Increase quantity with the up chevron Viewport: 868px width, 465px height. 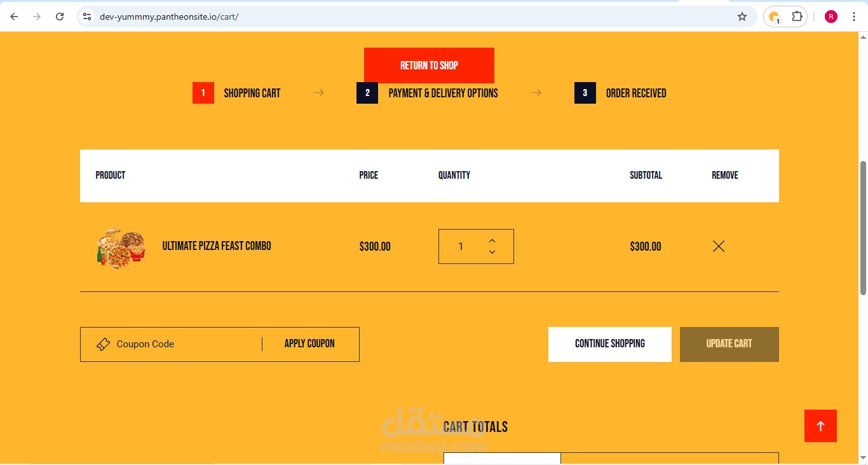[x=492, y=240]
